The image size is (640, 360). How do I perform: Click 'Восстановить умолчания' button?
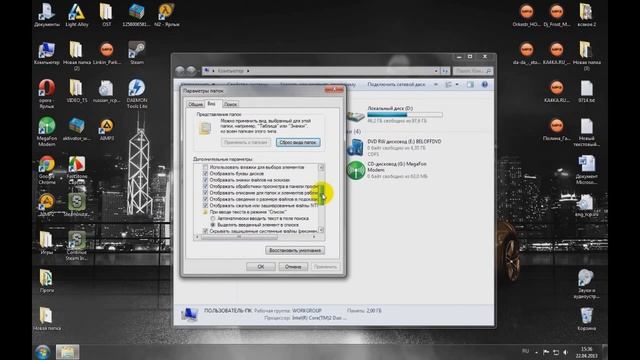(x=295, y=250)
